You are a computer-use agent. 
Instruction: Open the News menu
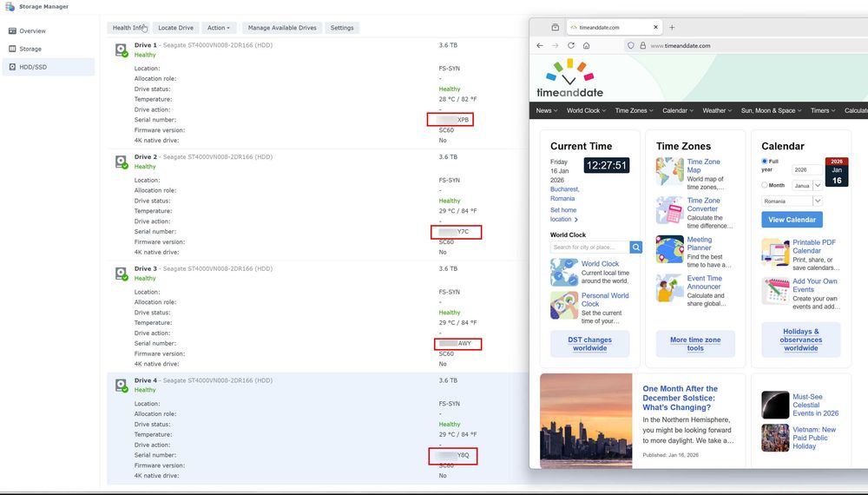546,111
